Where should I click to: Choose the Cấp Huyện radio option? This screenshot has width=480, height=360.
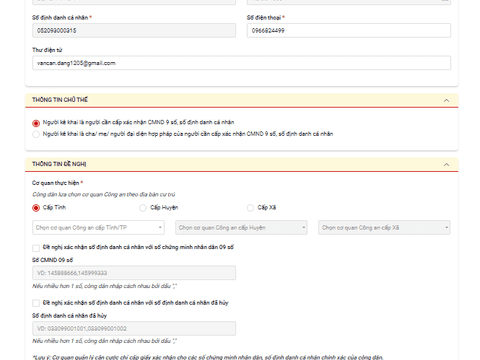[143, 208]
